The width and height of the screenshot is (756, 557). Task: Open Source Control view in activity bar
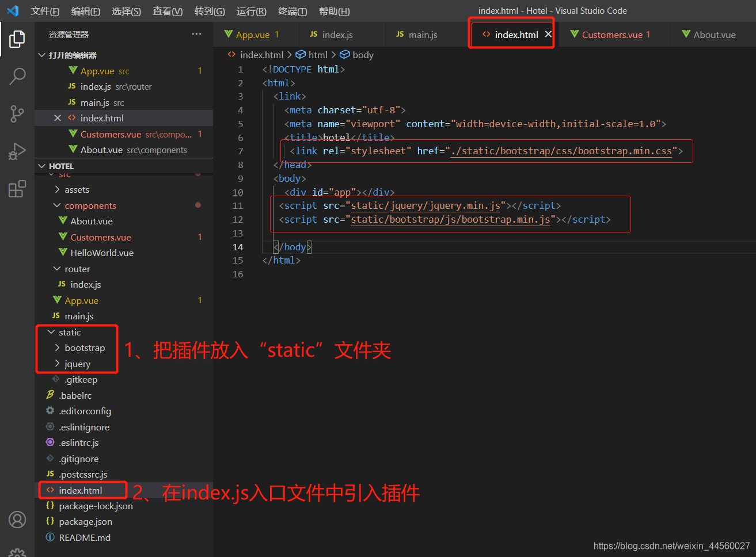tap(17, 114)
